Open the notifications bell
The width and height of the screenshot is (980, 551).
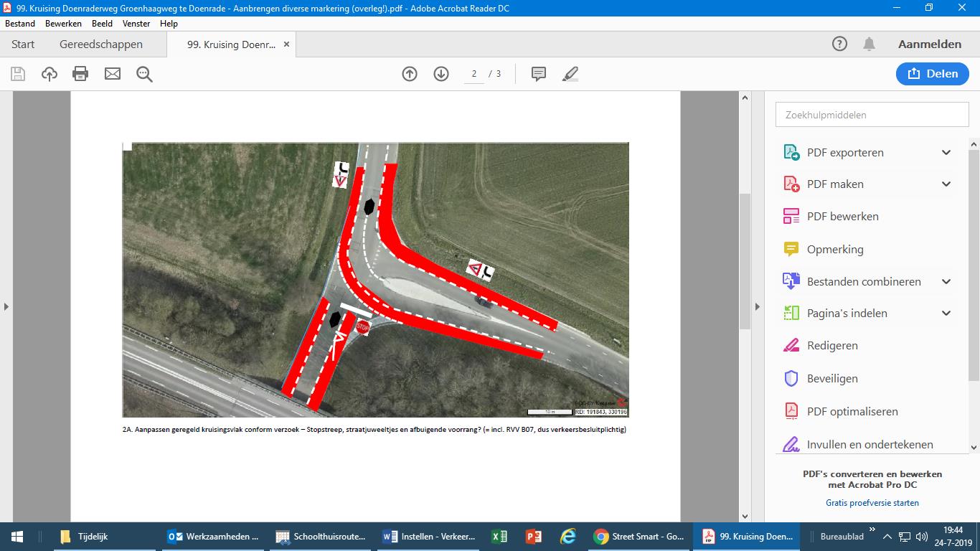869,44
